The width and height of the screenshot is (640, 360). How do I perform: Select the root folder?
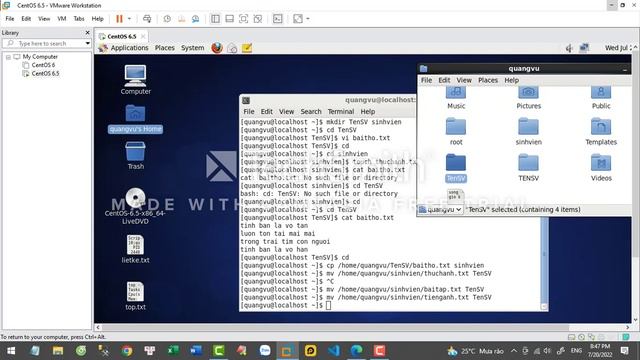tap(456, 131)
